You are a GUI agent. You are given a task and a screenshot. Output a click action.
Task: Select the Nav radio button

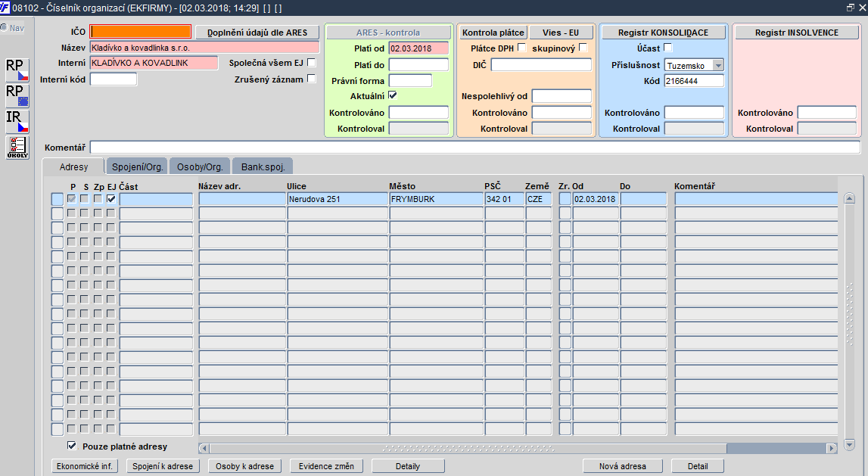pyautogui.click(x=4, y=28)
